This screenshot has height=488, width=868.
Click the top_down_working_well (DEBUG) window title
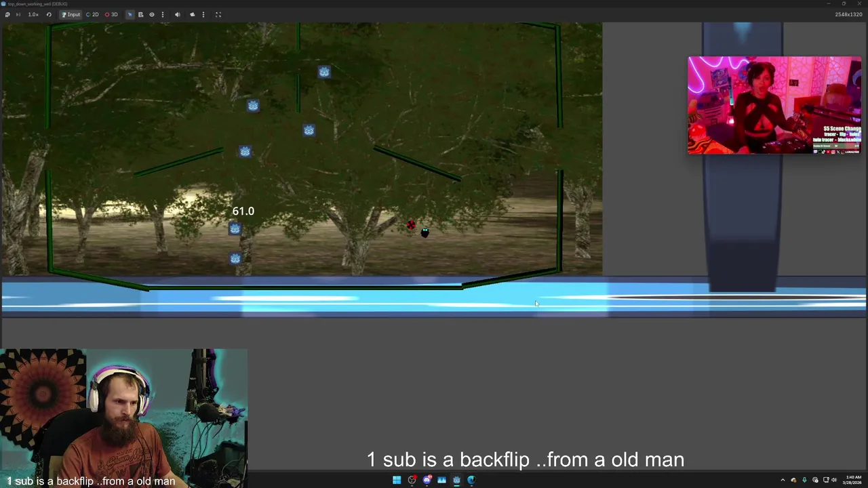point(38,3)
